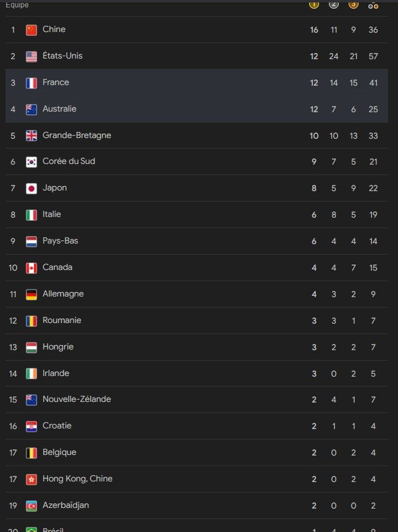Open the Grande-Bretagne team row
This screenshot has height=532, width=398.
[197, 136]
